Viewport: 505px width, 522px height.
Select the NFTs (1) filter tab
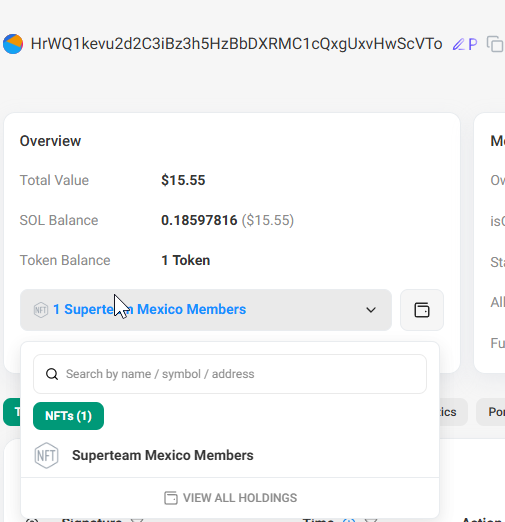click(x=68, y=416)
